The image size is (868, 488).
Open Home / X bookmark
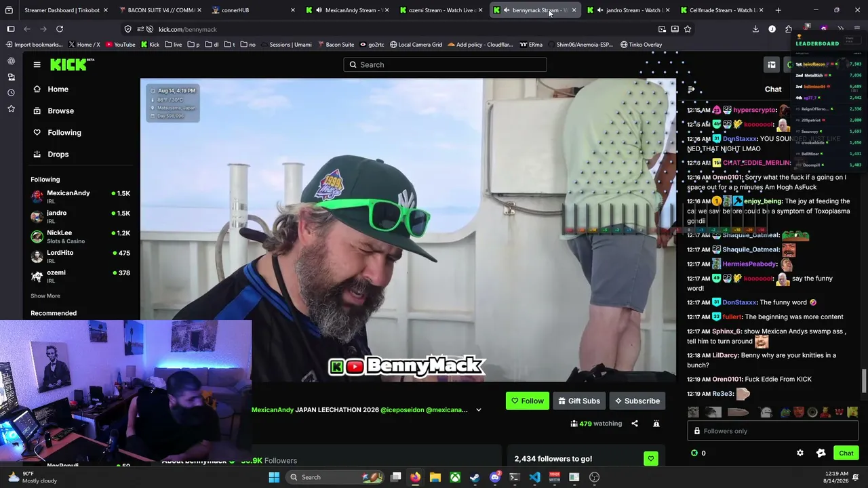click(x=84, y=45)
